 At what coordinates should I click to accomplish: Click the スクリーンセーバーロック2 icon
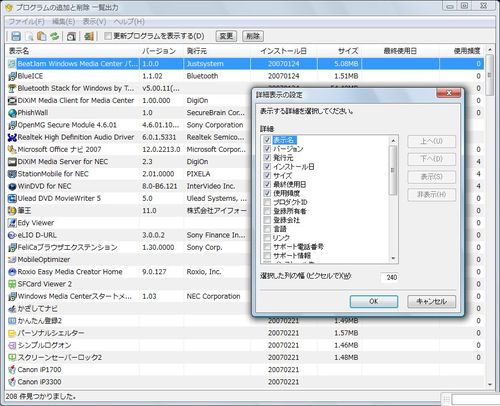tap(12, 358)
